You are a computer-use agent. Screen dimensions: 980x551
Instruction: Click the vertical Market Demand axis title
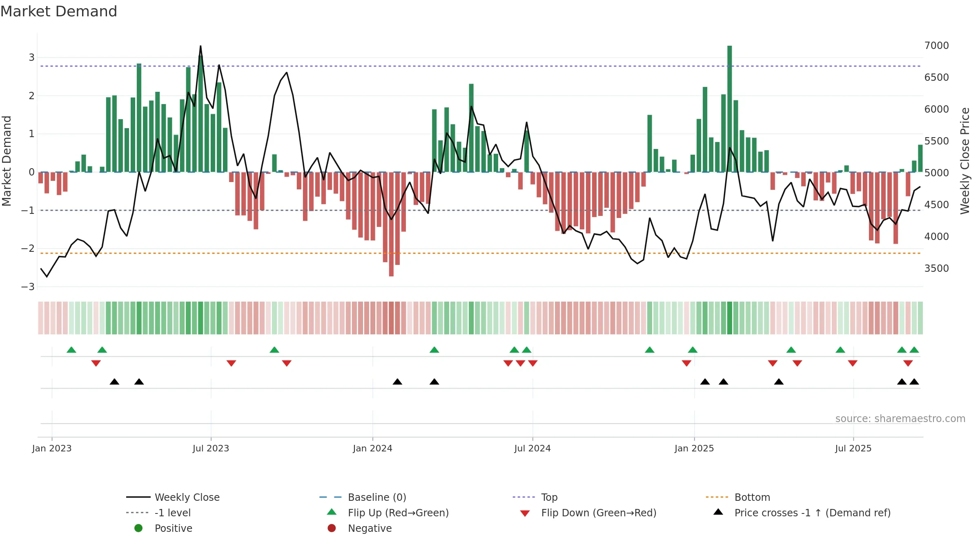tap(7, 161)
